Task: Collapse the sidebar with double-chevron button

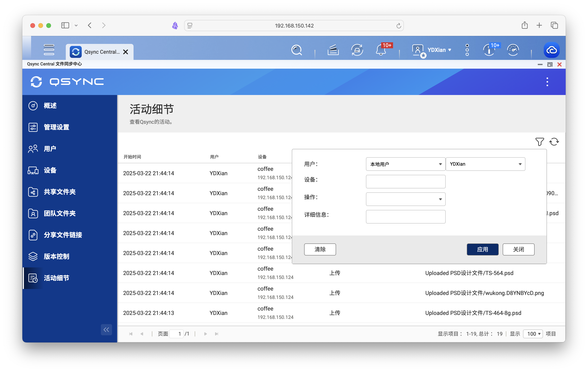Action: [x=106, y=330]
